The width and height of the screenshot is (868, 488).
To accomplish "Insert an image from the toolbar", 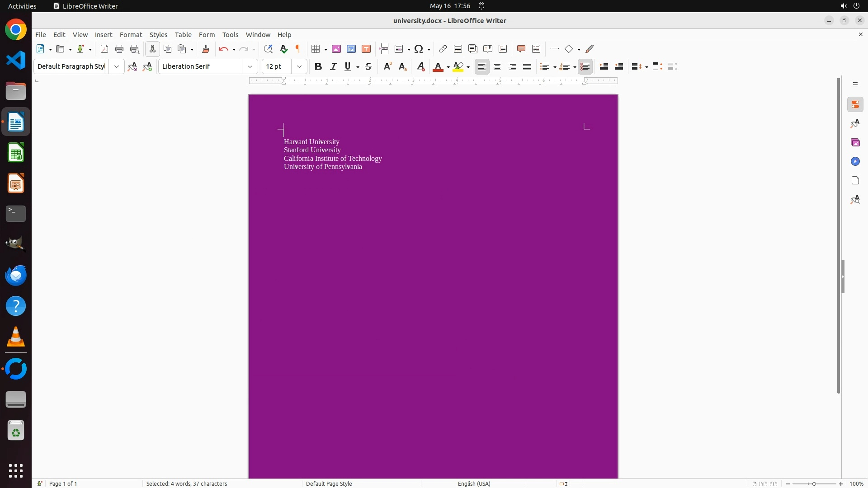I will [336, 49].
